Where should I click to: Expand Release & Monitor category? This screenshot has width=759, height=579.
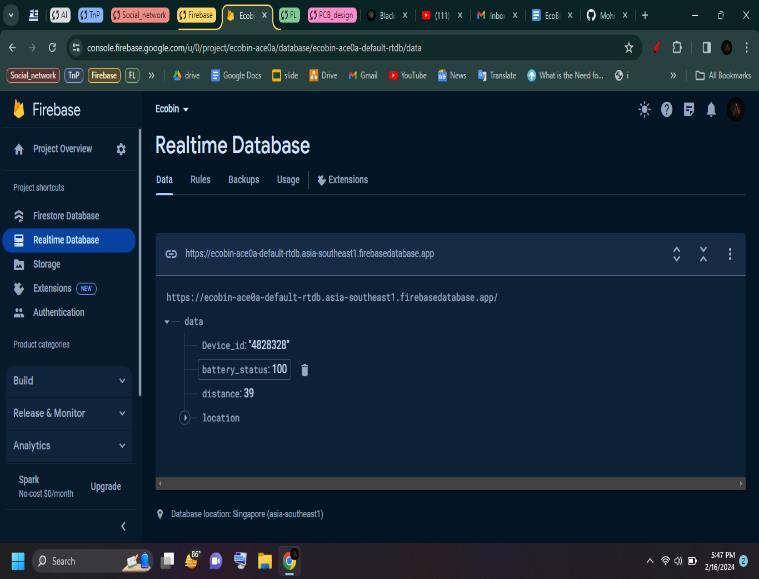69,413
